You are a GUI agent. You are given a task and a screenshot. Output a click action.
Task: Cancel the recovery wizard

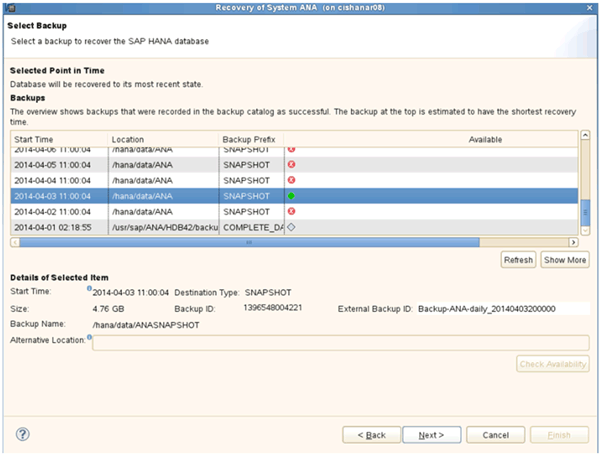[x=491, y=435]
